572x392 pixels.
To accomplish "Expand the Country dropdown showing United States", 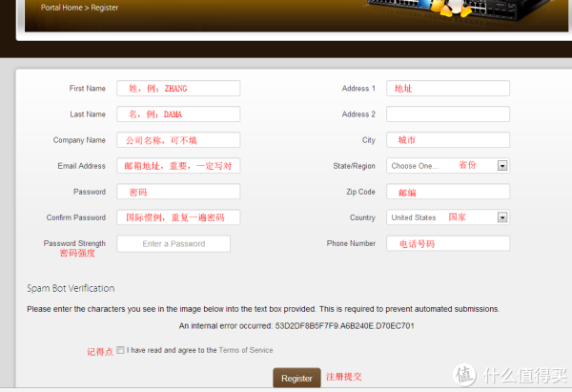I will 447,217.
